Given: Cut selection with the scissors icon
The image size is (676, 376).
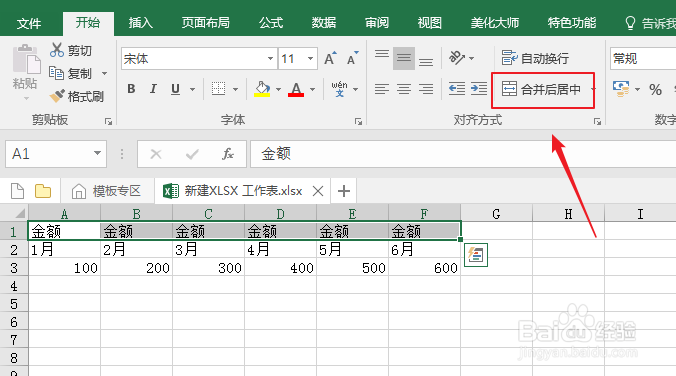Looking at the screenshot, I should click(x=56, y=50).
